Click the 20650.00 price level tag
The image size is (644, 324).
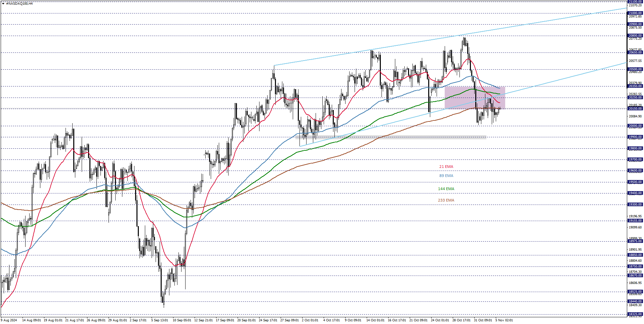[635, 52]
